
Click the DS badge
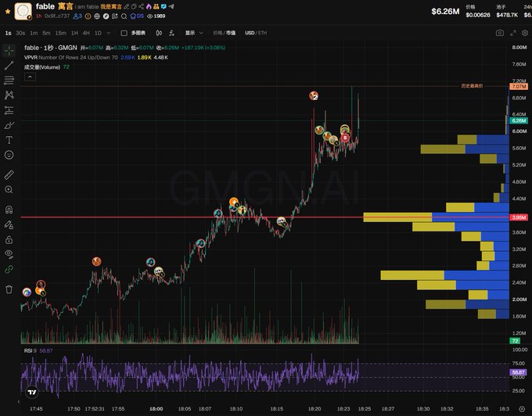[x=137, y=16]
